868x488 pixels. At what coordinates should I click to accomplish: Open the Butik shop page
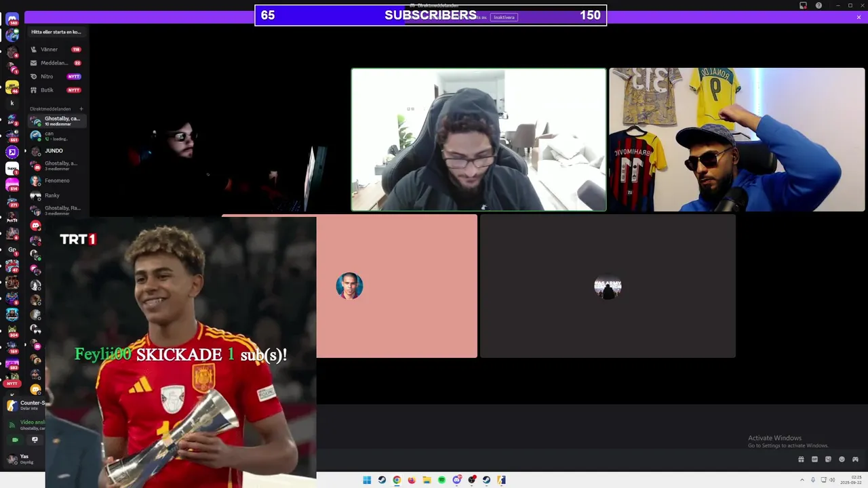57,90
